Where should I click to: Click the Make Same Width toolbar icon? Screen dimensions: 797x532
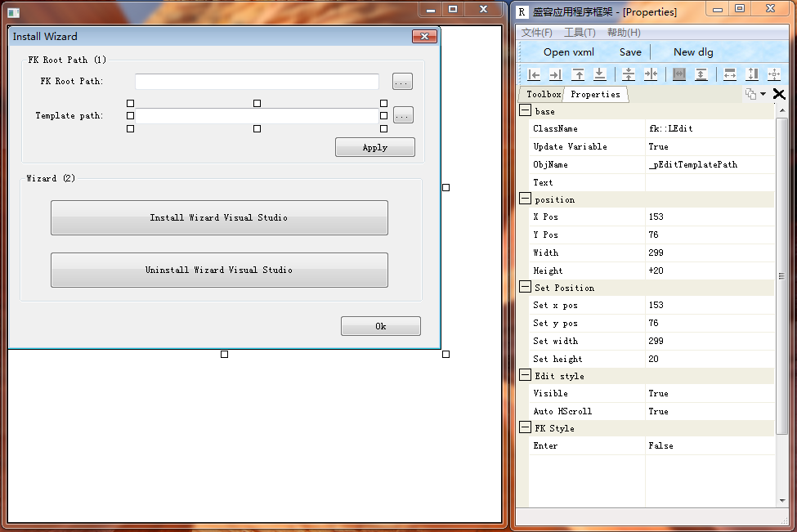(x=730, y=74)
